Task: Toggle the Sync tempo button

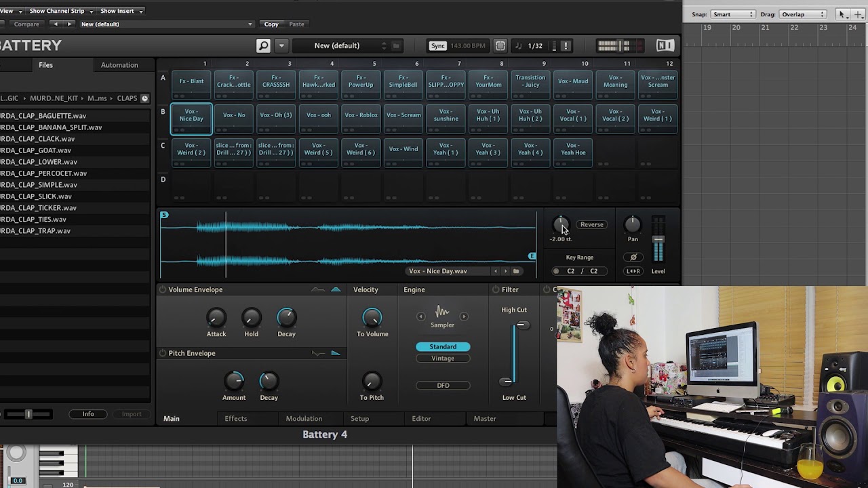Action: coord(437,45)
